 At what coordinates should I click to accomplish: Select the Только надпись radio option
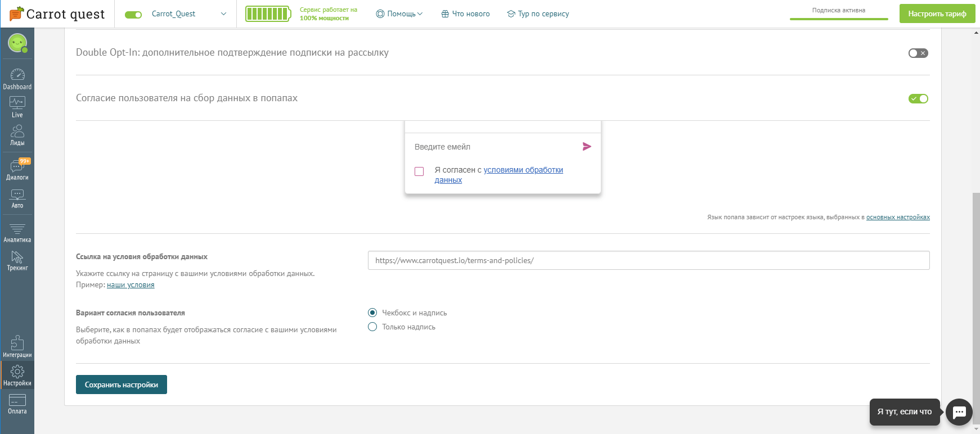372,327
